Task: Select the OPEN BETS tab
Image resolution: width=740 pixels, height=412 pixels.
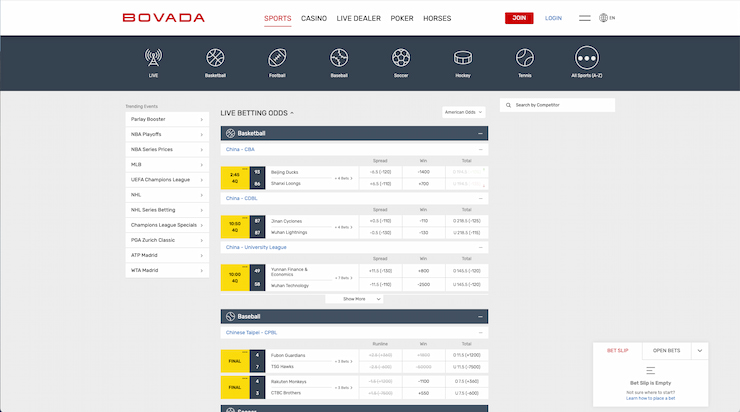Action: click(666, 351)
